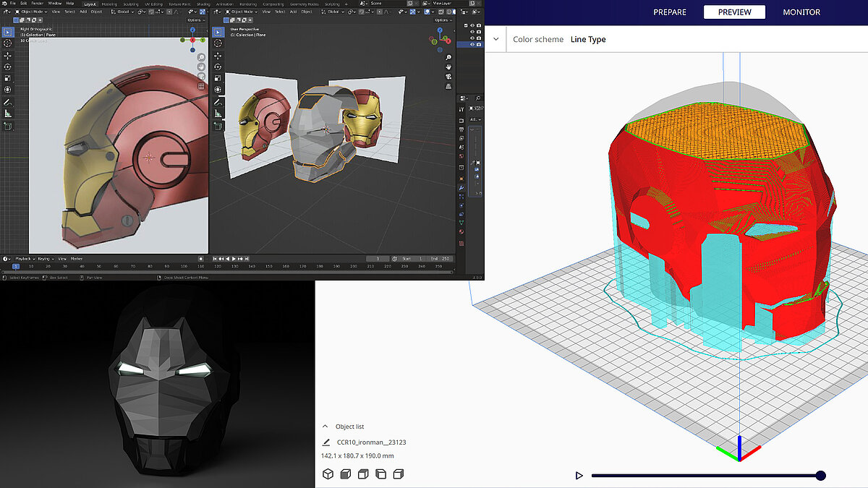Switch to the Sculpting workspace tab
Image resolution: width=868 pixels, height=488 pixels.
tap(131, 4)
